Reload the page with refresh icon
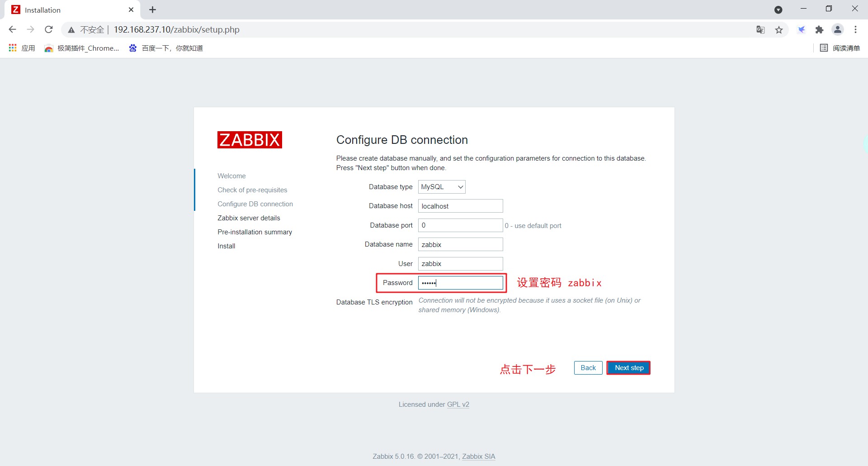The height and width of the screenshot is (466, 868). click(x=49, y=29)
